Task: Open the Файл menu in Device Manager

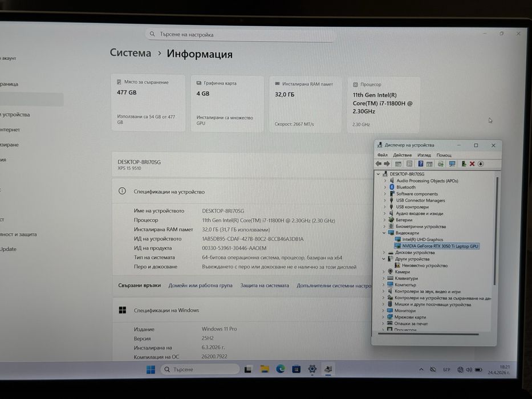Action: (x=383, y=155)
